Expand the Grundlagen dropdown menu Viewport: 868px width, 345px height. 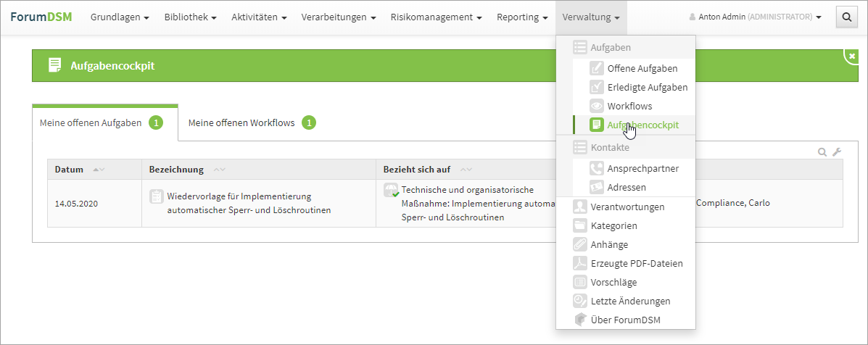120,17
